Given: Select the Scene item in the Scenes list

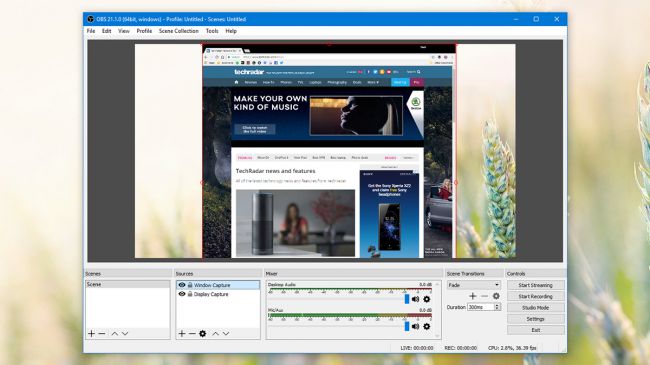Looking at the screenshot, I should [x=127, y=285].
